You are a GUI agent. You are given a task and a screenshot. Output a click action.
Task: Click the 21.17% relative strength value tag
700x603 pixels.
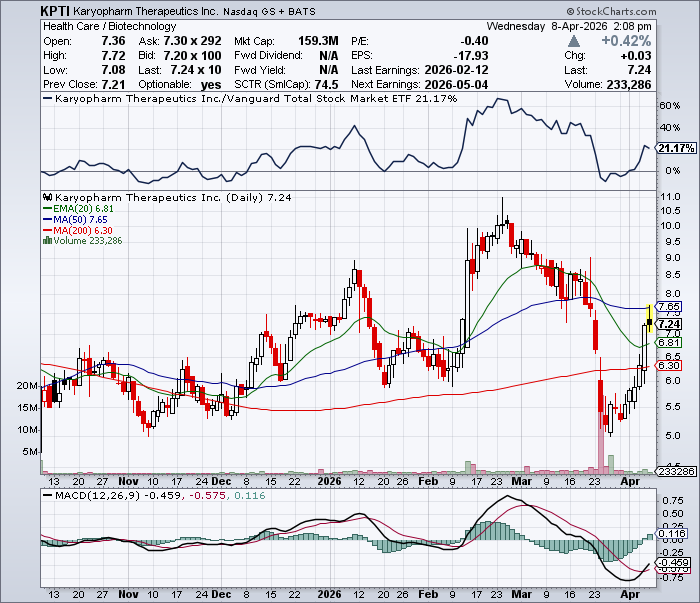pyautogui.click(x=677, y=148)
